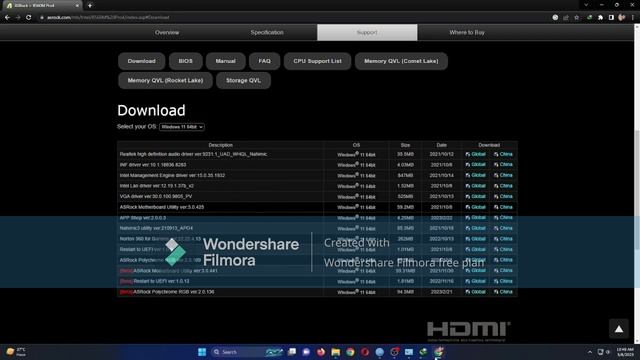Image resolution: width=640 pixels, height=360 pixels.
Task: Open Firefox from the taskbar
Action: [x=321, y=352]
